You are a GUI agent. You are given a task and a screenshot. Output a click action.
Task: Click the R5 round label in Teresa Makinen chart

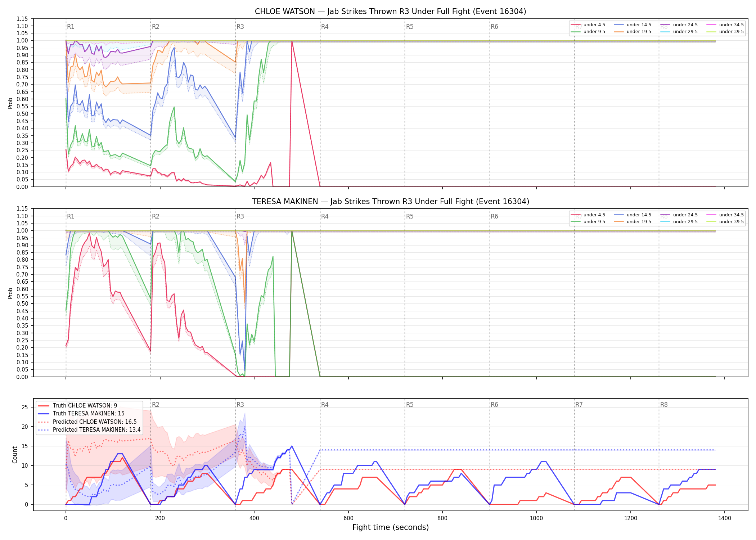[x=410, y=216]
